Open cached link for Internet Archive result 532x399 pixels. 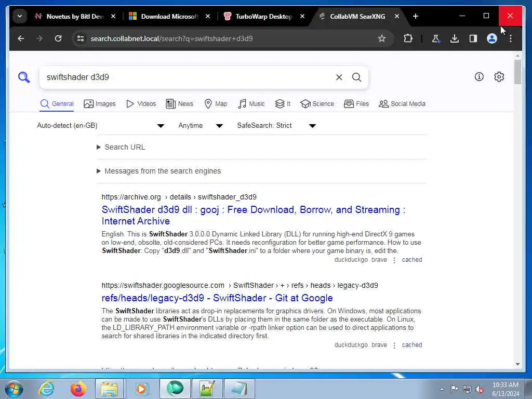412,260
